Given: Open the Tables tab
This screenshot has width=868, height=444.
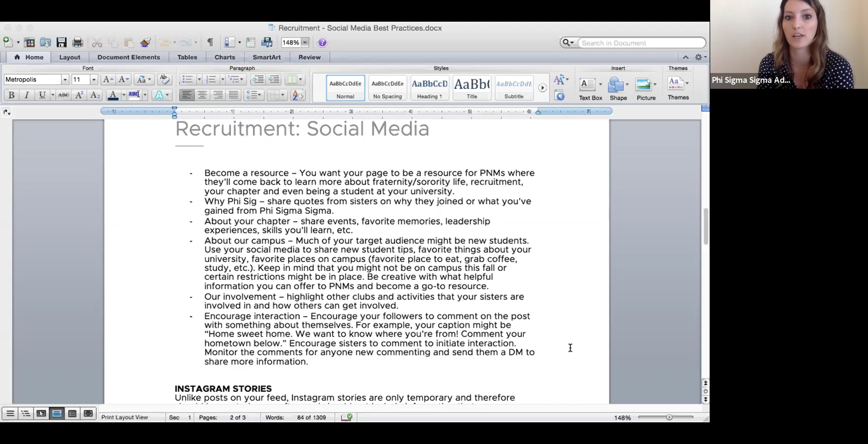Looking at the screenshot, I should tap(187, 57).
